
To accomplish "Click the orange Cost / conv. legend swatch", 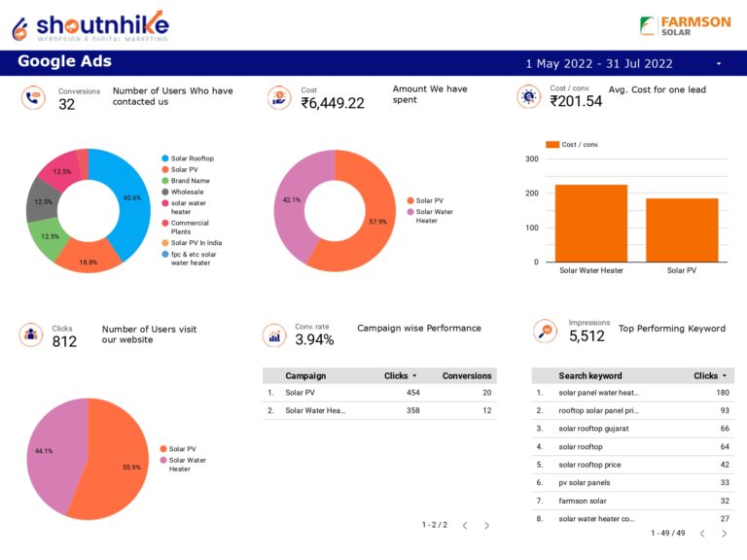I will [551, 145].
